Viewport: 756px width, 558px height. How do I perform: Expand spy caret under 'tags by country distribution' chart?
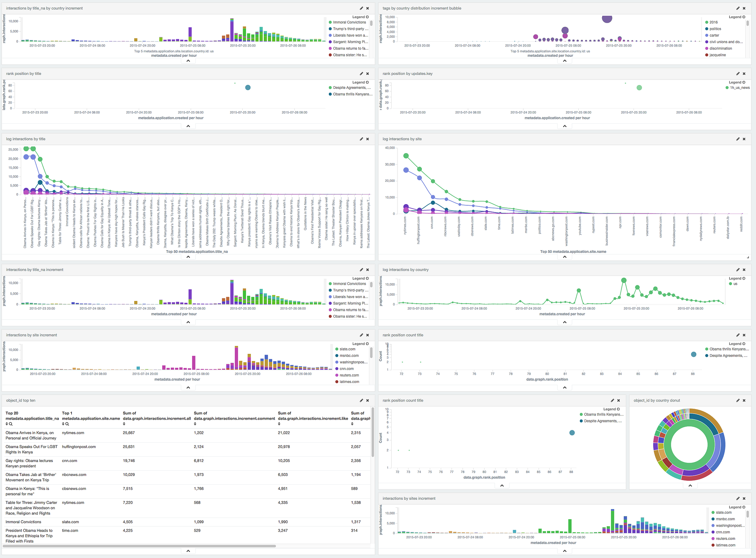pyautogui.click(x=565, y=61)
